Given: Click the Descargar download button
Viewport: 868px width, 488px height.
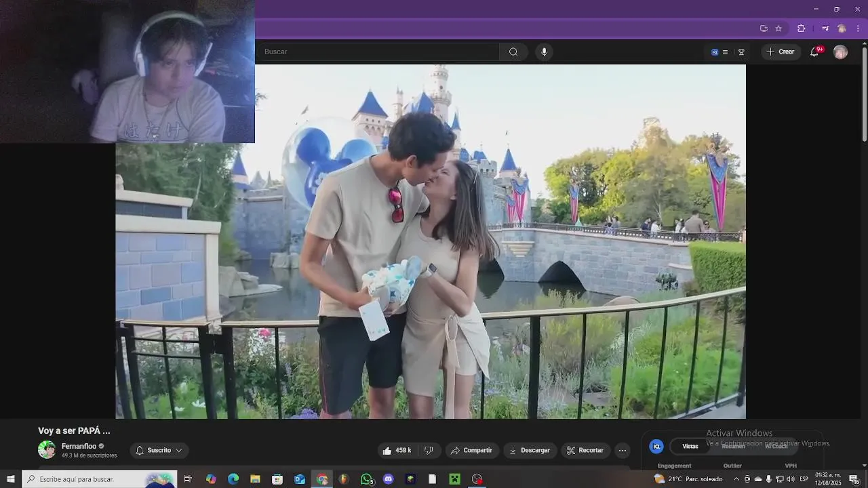Looking at the screenshot, I should [530, 450].
